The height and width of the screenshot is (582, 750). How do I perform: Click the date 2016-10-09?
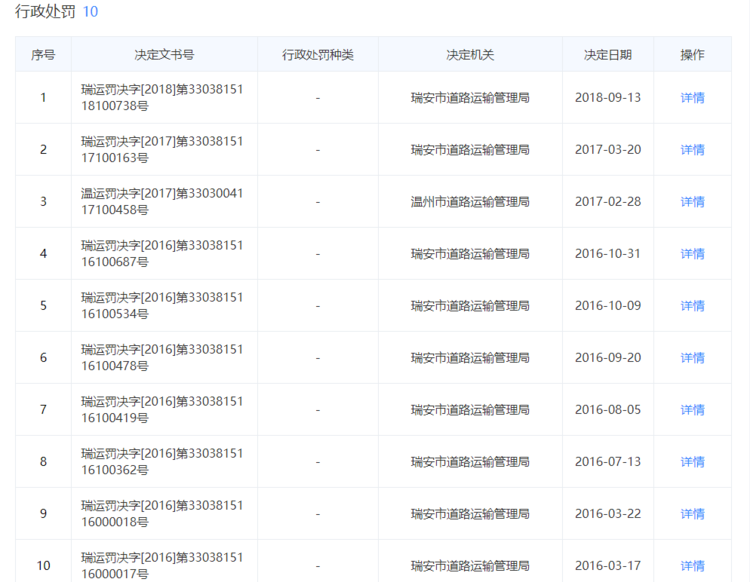608,306
